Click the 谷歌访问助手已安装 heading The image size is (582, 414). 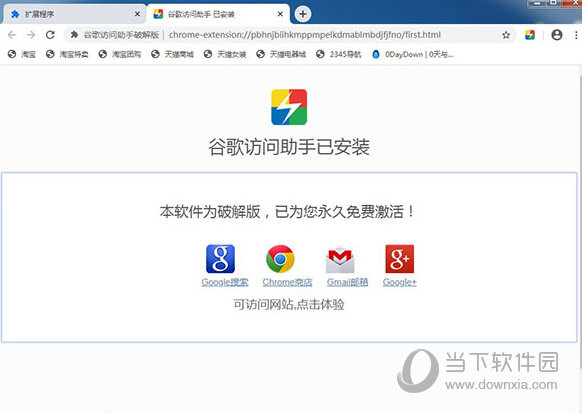coord(289,147)
